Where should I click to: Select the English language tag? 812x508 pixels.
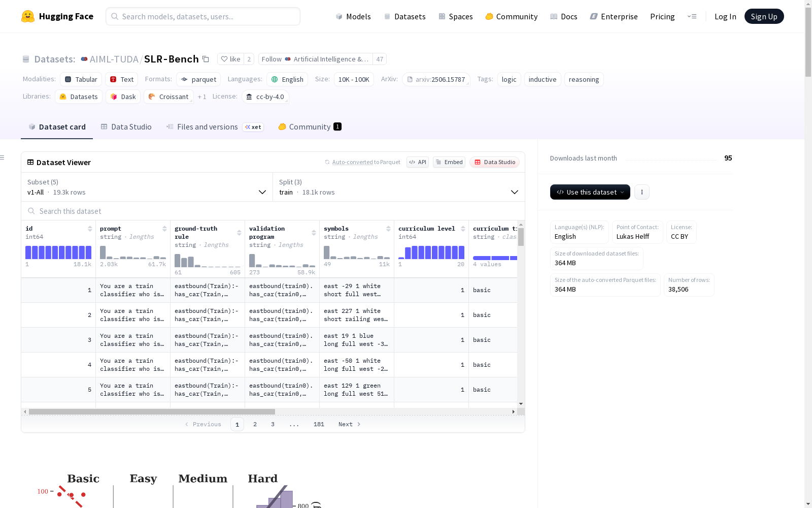click(x=287, y=79)
